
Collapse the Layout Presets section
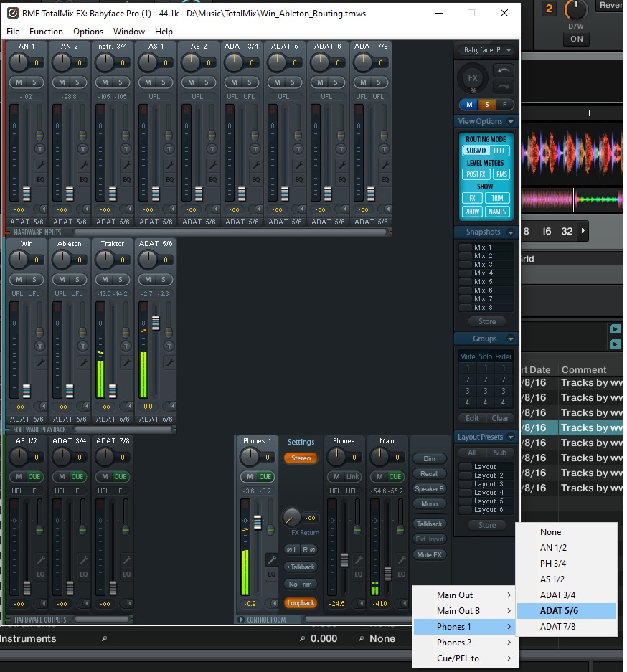(x=511, y=437)
